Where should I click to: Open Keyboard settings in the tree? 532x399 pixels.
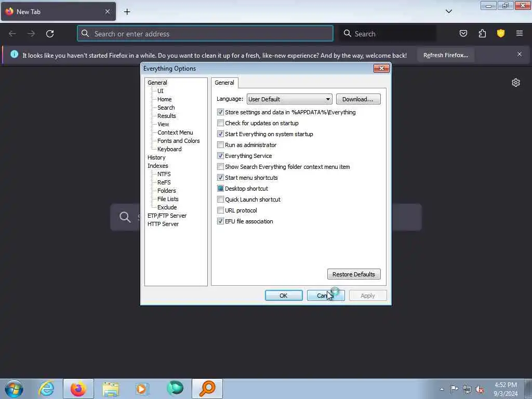coord(169,149)
